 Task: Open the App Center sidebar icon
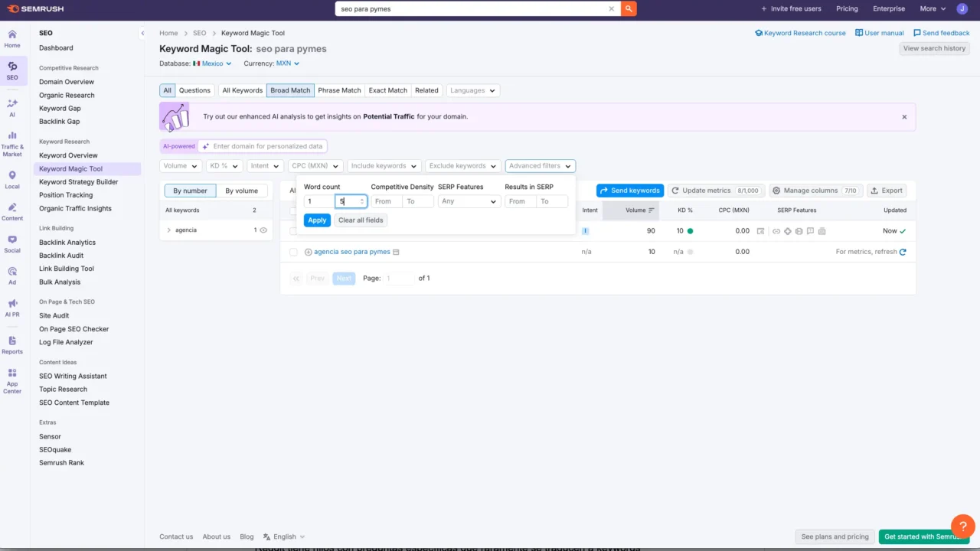(12, 380)
